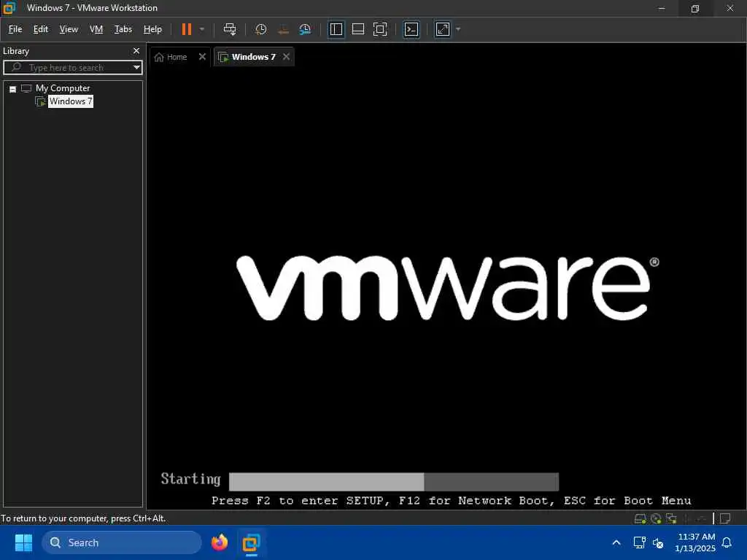Click the message log status icon
Viewport: 747px width, 560px height.
tap(725, 518)
